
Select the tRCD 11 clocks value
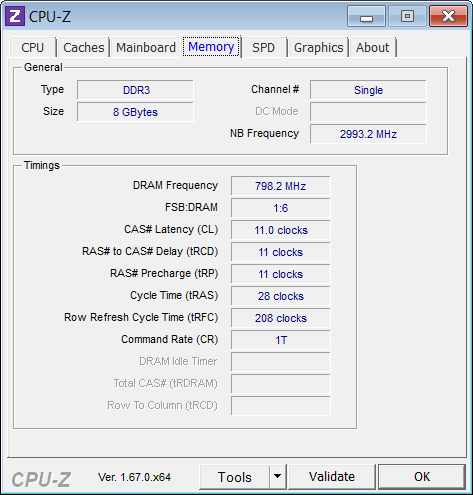coord(281,252)
